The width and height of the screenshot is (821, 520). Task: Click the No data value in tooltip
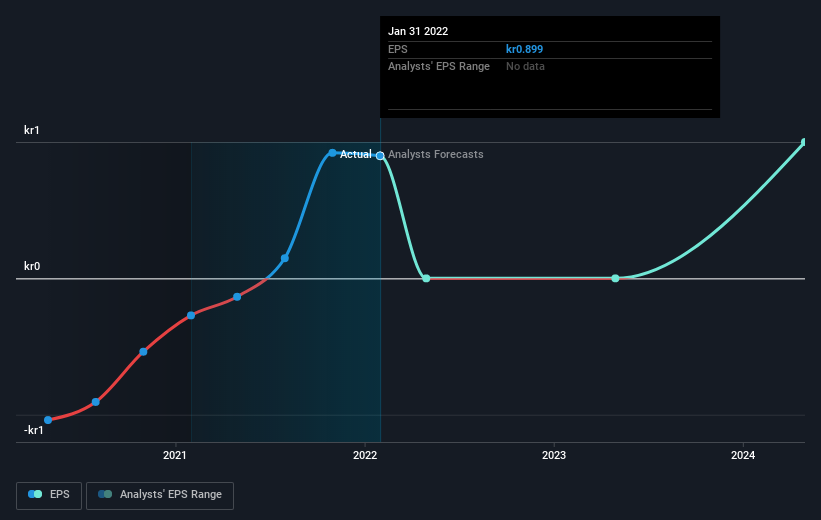coord(525,67)
